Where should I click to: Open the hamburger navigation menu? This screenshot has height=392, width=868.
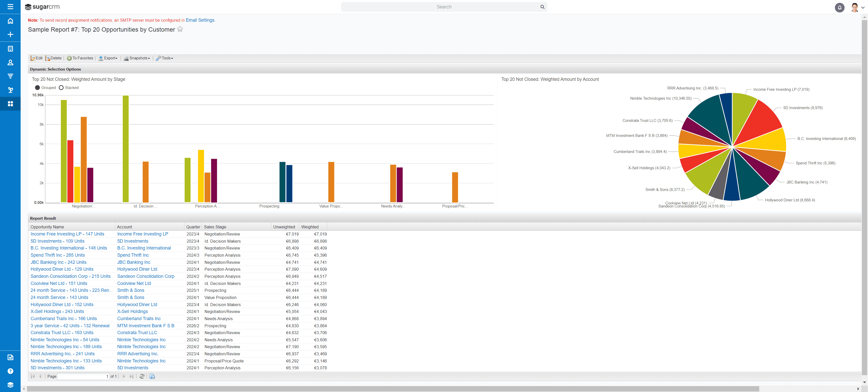(10, 7)
